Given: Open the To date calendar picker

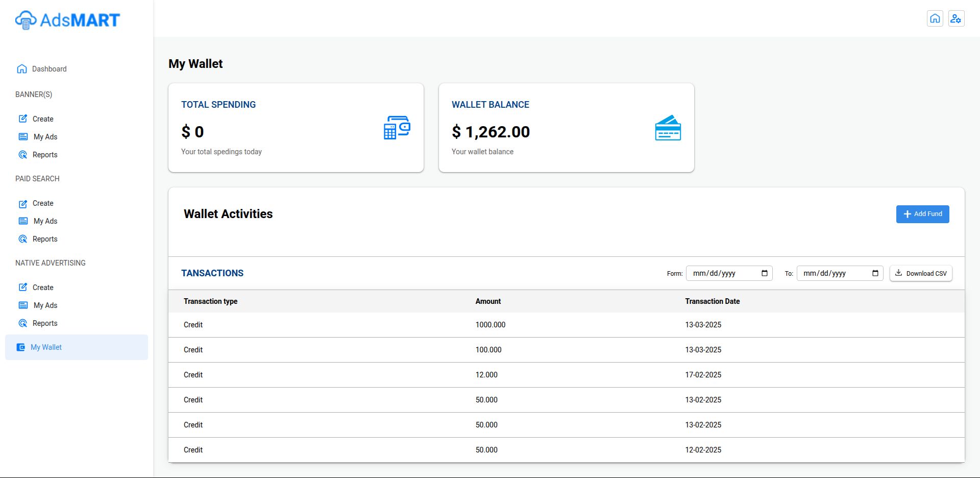Looking at the screenshot, I should pyautogui.click(x=875, y=273).
